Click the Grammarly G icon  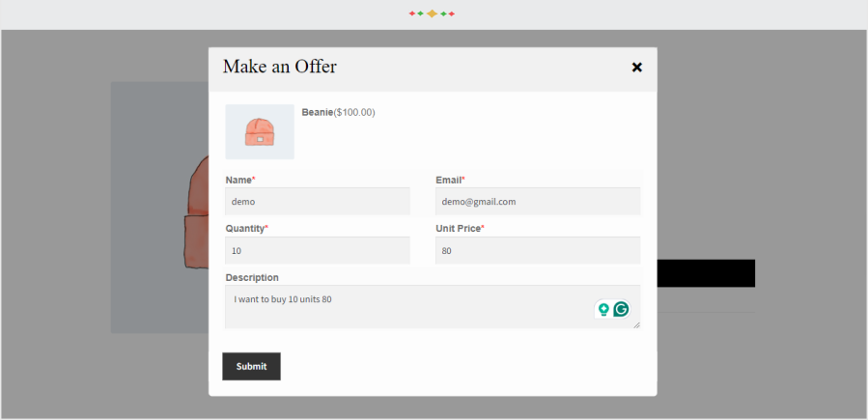coord(621,310)
